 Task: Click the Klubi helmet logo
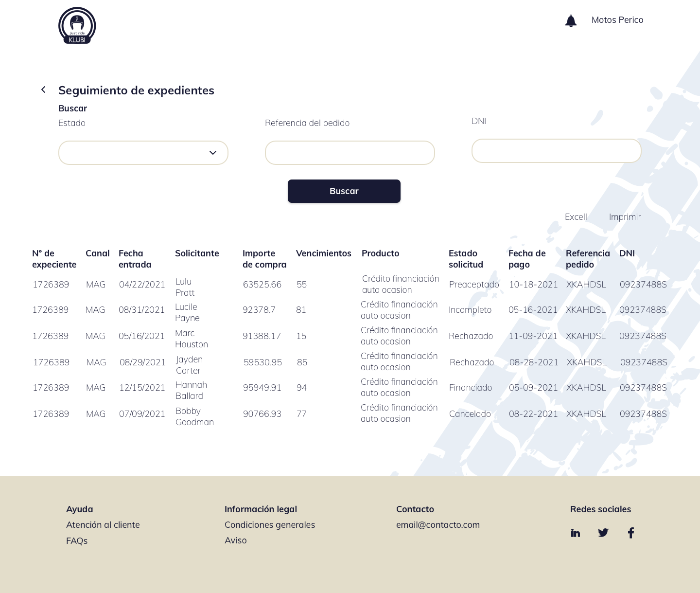(77, 25)
